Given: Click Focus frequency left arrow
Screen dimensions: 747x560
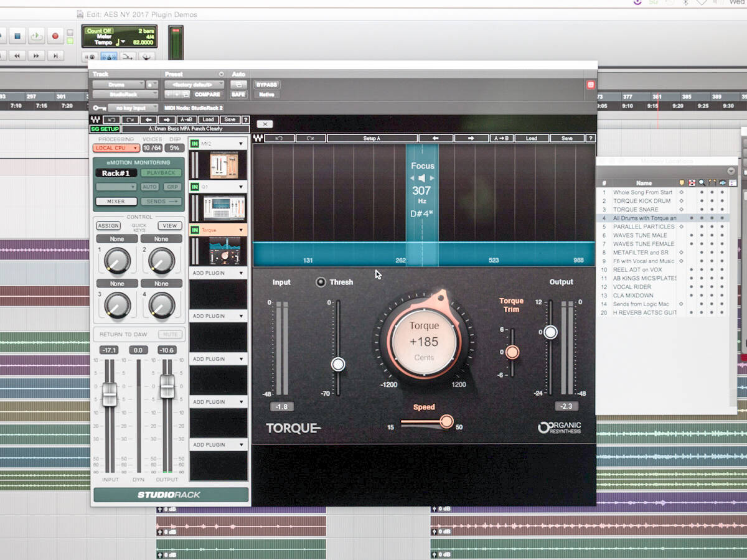Looking at the screenshot, I should point(411,179).
